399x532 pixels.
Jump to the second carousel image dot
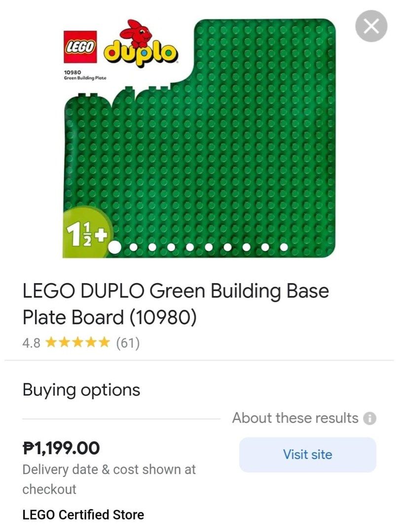134,247
